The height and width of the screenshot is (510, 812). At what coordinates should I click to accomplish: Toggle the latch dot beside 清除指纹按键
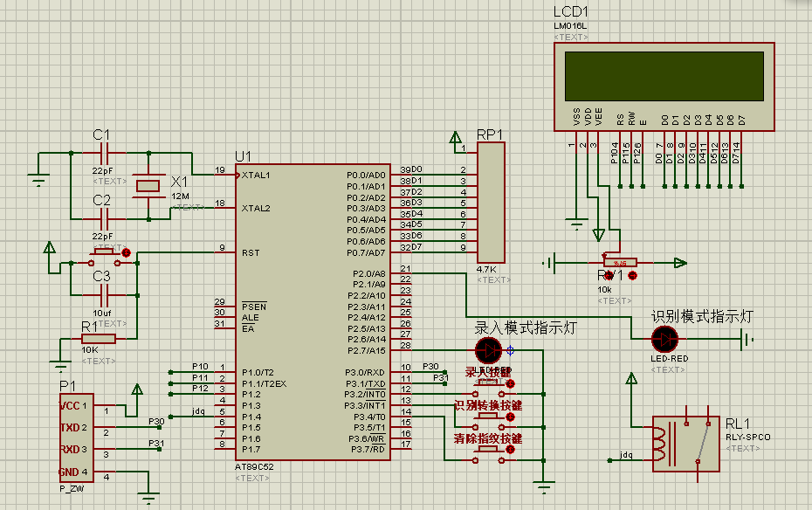512,450
